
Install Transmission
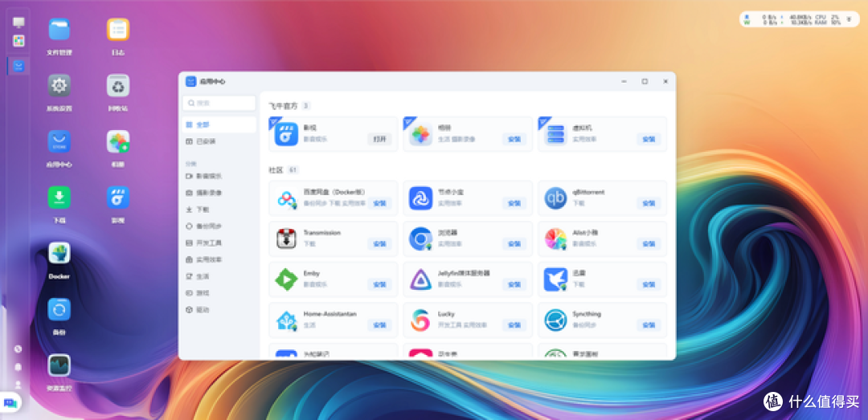point(379,244)
